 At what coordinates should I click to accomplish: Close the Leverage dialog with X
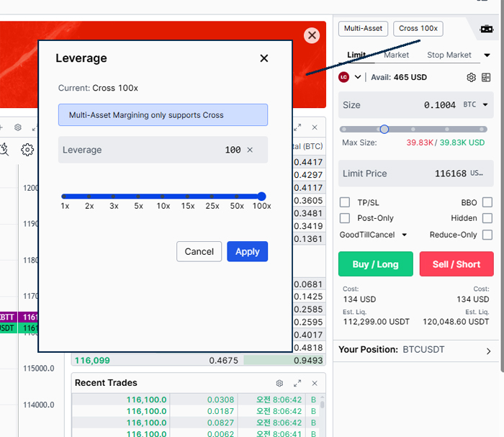(264, 58)
